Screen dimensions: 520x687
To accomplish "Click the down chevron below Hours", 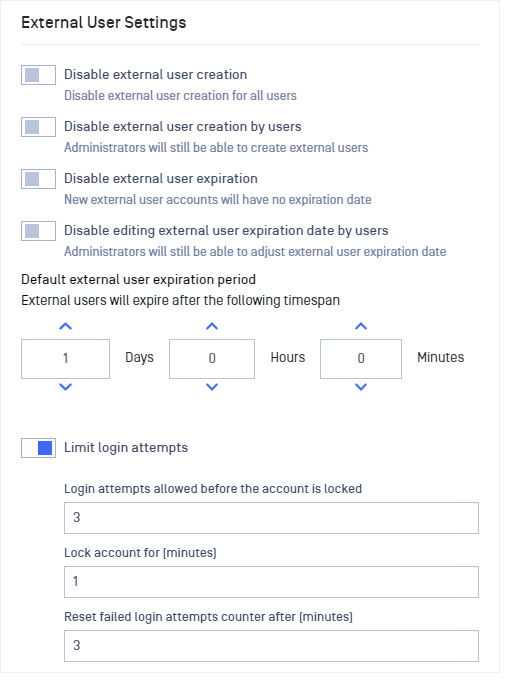I will tap(212, 387).
